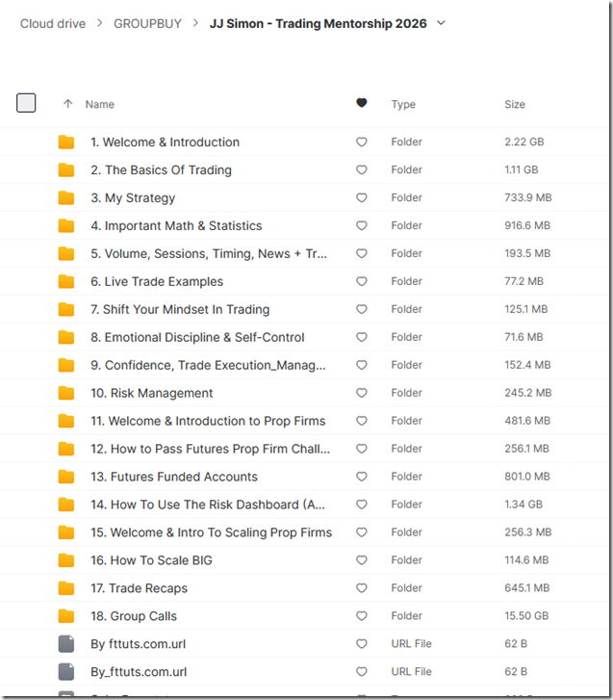613x700 pixels.
Task: Click the filled heart favourites column header
Action: click(362, 103)
